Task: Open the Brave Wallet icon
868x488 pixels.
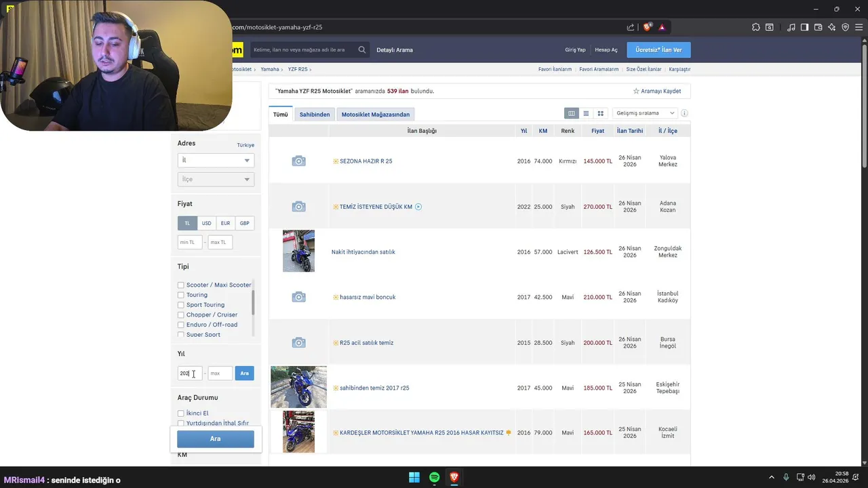Action: [x=818, y=27]
